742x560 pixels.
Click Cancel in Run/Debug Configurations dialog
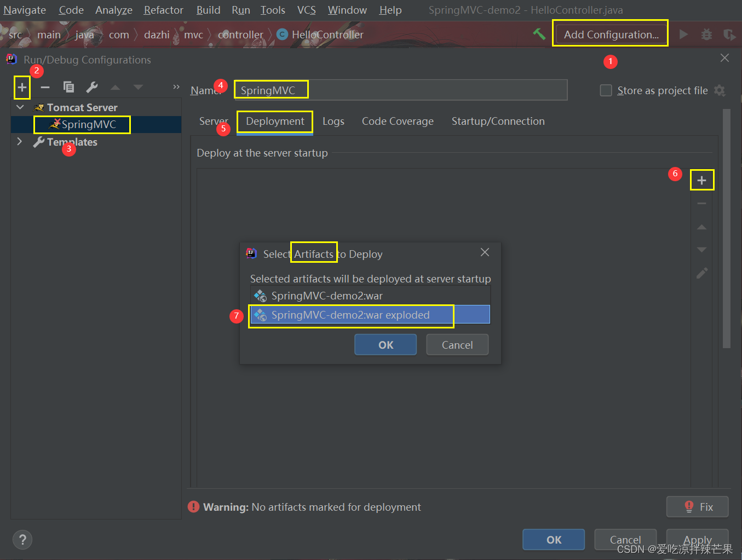[625, 540]
